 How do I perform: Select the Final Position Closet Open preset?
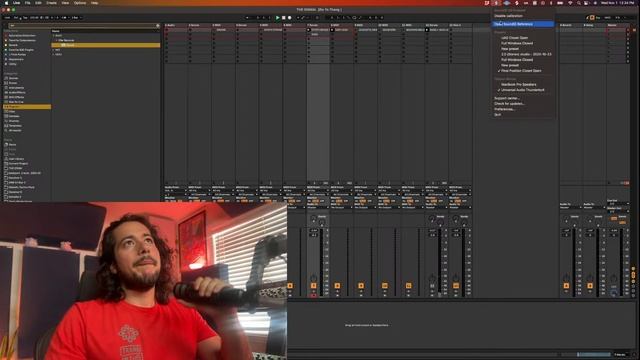coord(521,71)
